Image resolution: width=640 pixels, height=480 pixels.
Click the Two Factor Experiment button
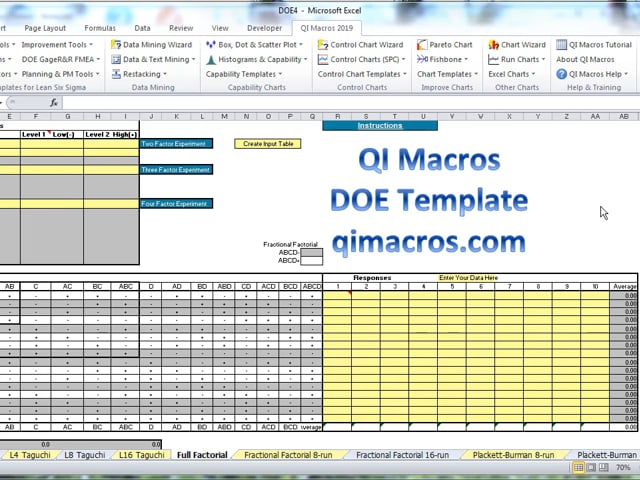point(176,144)
